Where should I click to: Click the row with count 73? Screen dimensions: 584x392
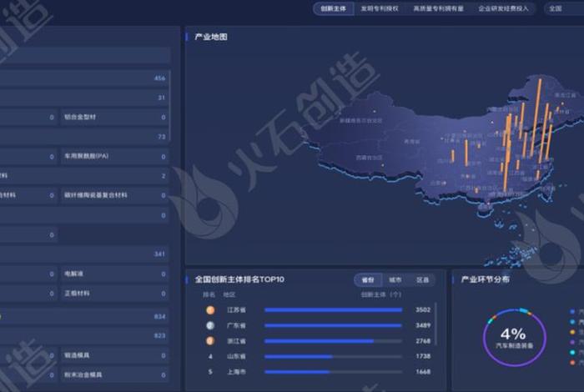[84, 137]
